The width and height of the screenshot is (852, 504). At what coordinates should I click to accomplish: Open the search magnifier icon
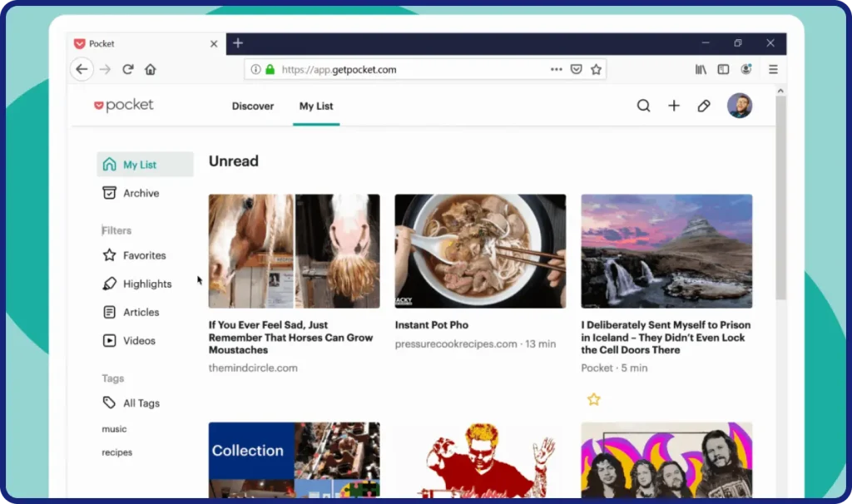[643, 106]
